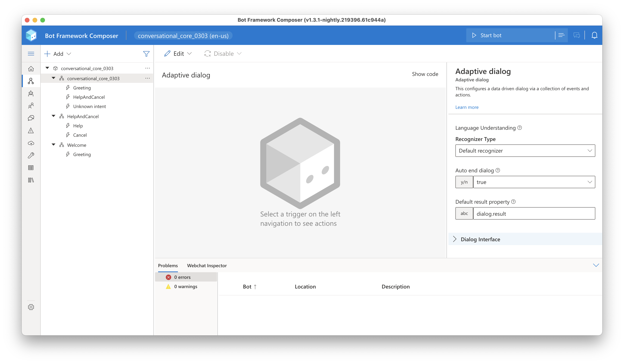Open the Auto end dialog true dropdown
Screen dimensions: 624x364
click(x=534, y=182)
